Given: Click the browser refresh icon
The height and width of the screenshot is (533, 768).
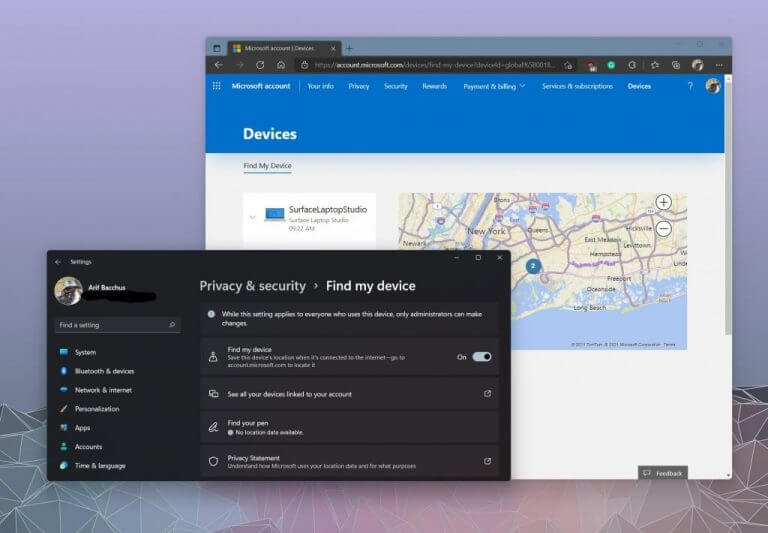Looking at the screenshot, I should point(260,65).
